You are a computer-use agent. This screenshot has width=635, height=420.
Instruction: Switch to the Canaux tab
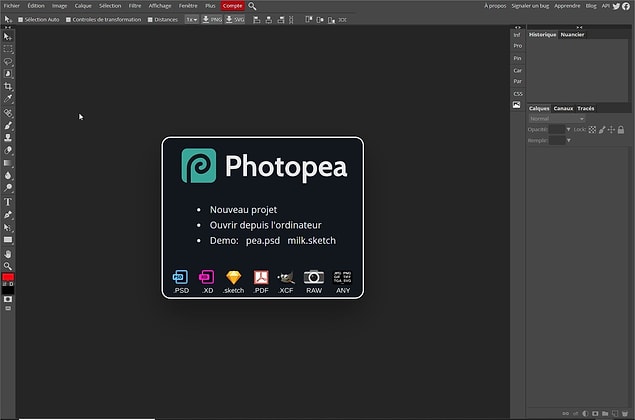[x=563, y=109]
